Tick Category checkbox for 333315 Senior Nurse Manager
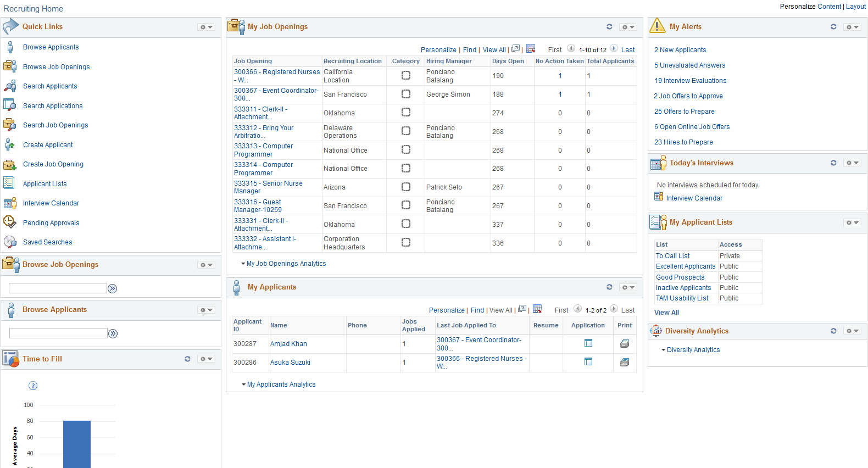The image size is (868, 468). point(406,187)
